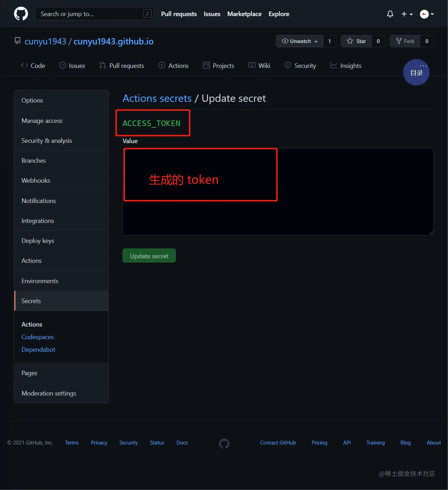Click the Issues tab circle icon
This screenshot has width=448, height=490.
(63, 65)
